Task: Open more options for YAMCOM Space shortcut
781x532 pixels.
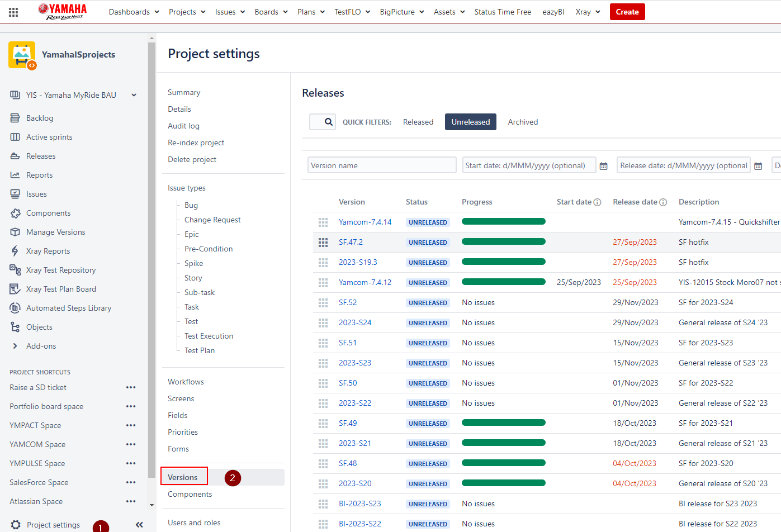Action: [x=131, y=444]
